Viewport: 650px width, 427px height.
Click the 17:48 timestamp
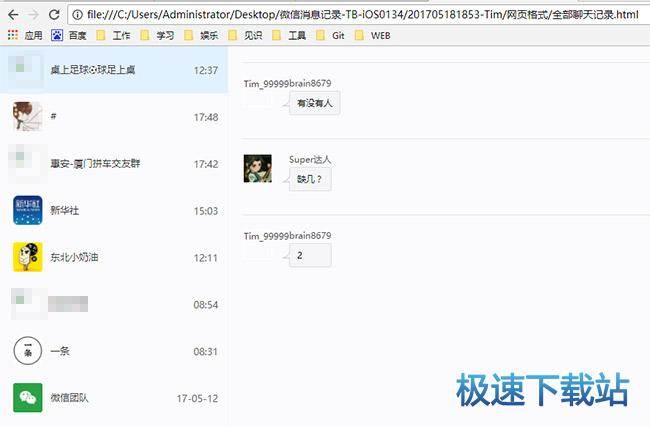206,117
